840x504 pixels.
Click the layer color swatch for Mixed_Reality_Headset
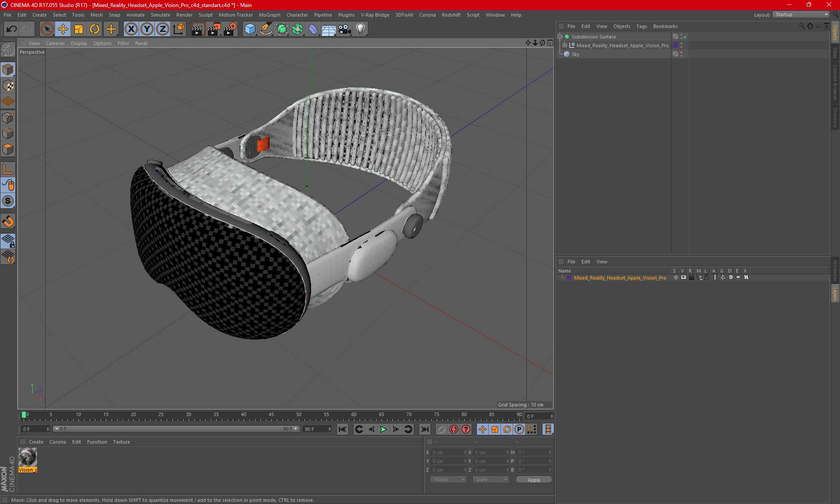[x=569, y=278]
